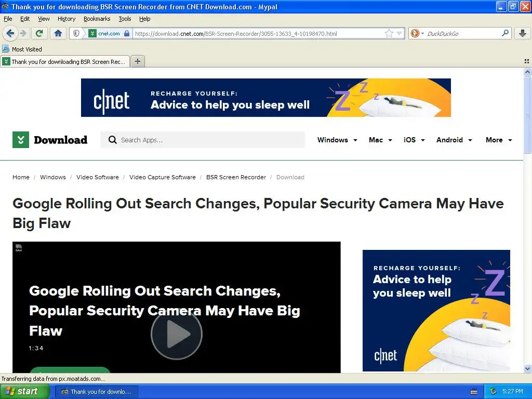This screenshot has width=532, height=399.
Task: Click the video corner icon
Action: click(19, 248)
